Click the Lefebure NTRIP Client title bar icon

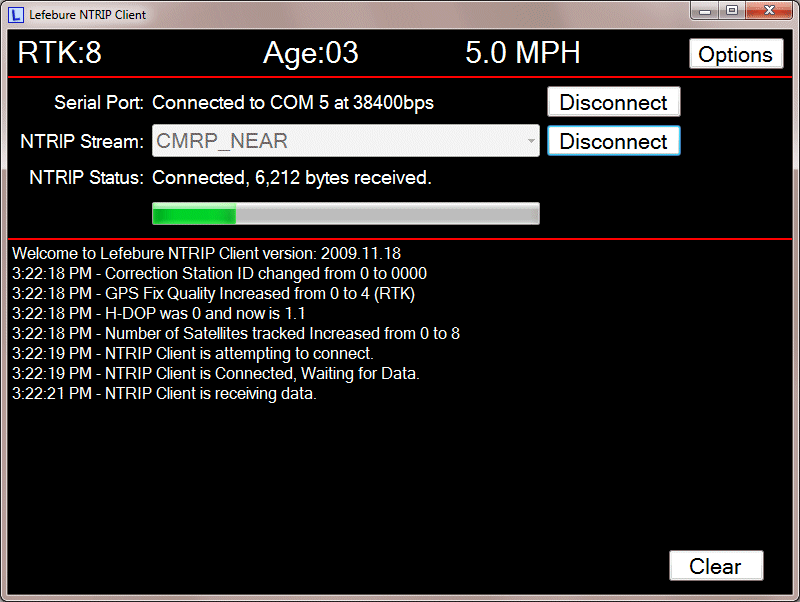(14, 14)
